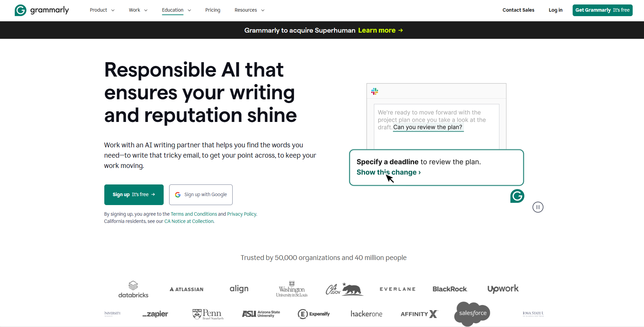Click the demo message text box
This screenshot has width=644, height=327.
coord(436,126)
